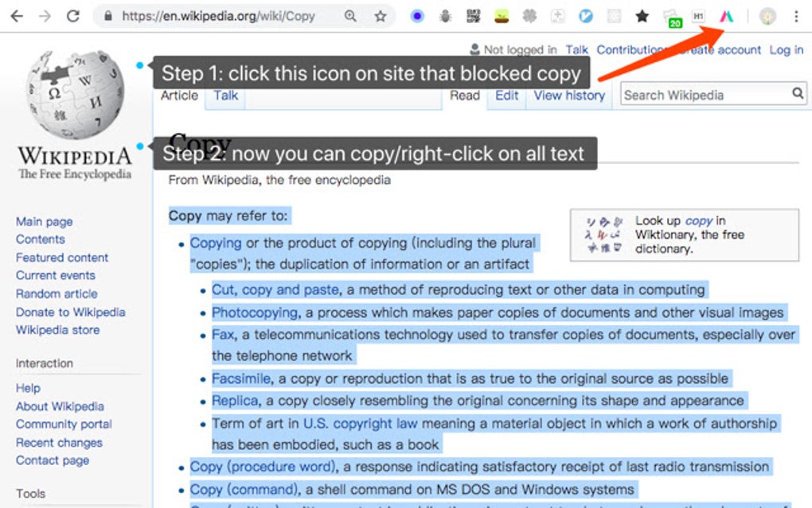
Task: Click the zoom magnifier icon in address bar
Action: click(x=350, y=16)
